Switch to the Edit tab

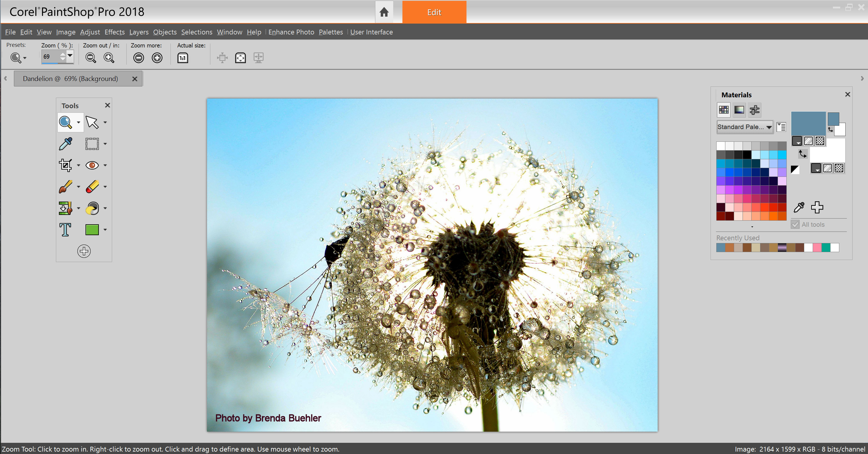tap(434, 12)
